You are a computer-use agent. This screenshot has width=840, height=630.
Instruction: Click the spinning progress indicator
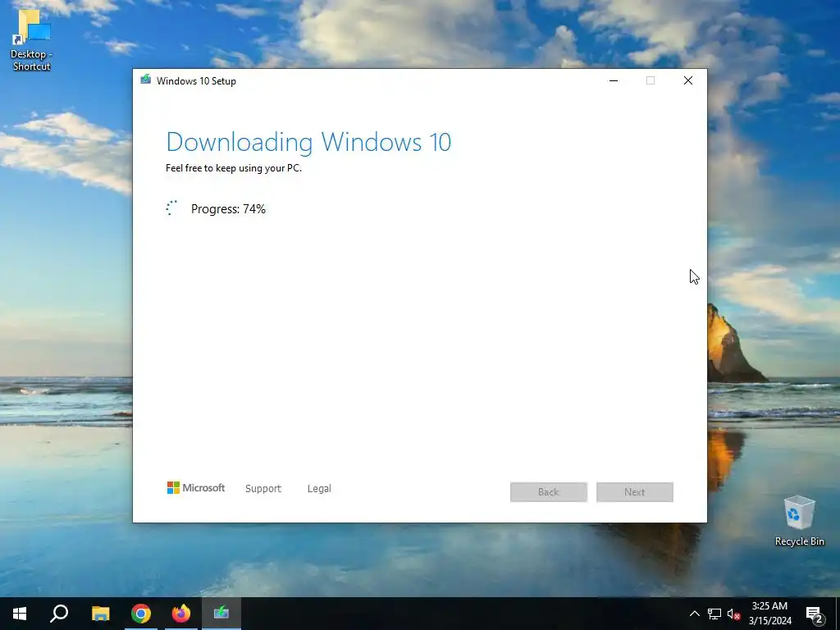click(171, 208)
